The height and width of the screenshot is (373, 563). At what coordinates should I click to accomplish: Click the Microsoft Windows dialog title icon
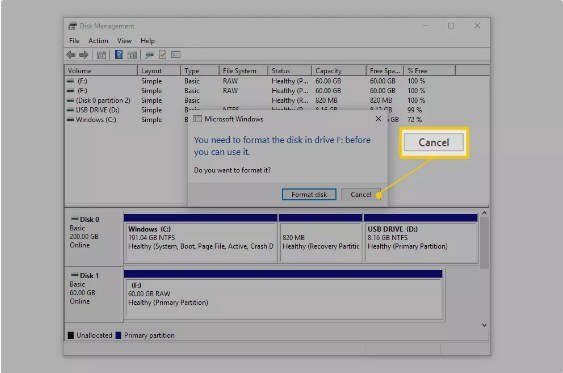click(x=197, y=118)
